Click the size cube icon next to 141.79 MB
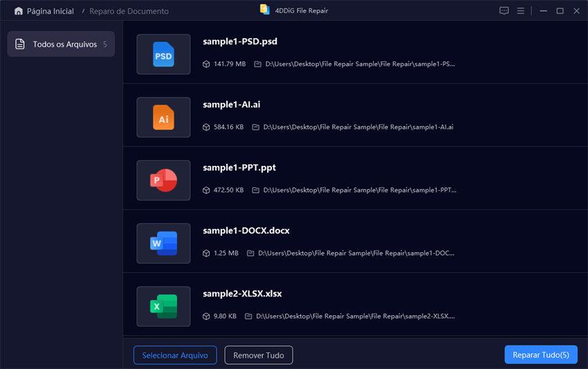The width and height of the screenshot is (588, 369). click(x=206, y=64)
